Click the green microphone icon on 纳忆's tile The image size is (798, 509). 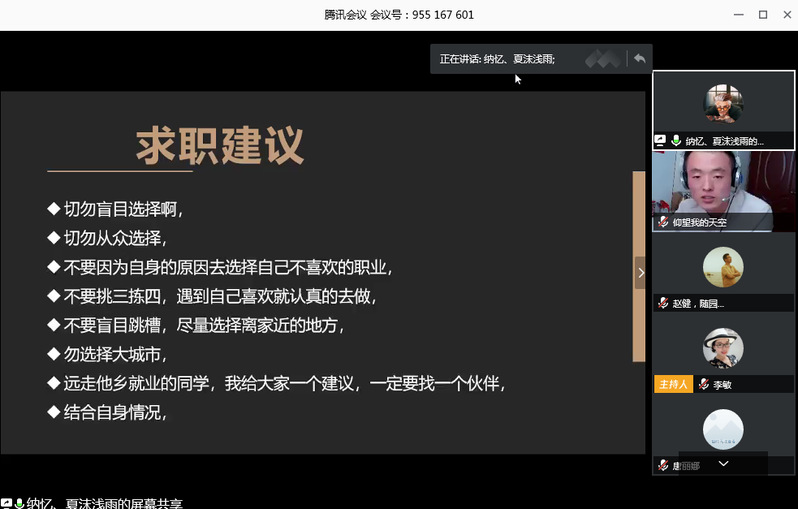(x=676, y=141)
